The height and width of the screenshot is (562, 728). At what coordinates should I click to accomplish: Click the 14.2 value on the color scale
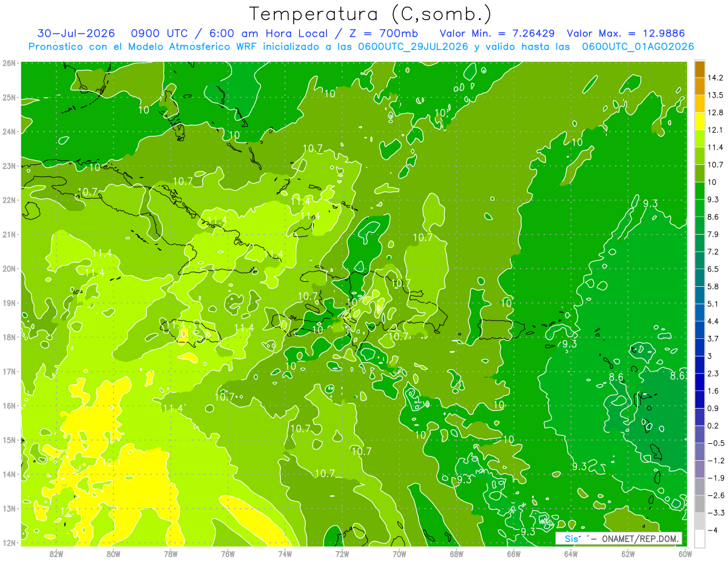coord(715,78)
